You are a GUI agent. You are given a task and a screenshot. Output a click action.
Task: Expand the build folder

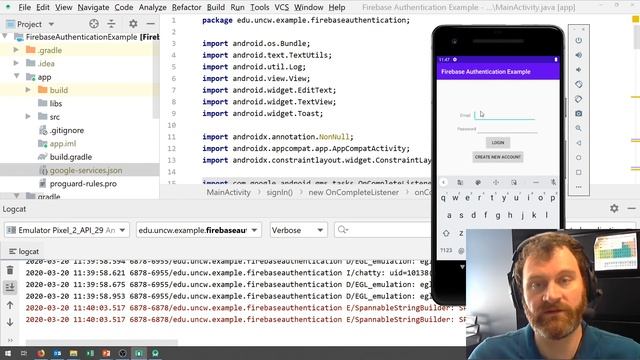coord(28,90)
